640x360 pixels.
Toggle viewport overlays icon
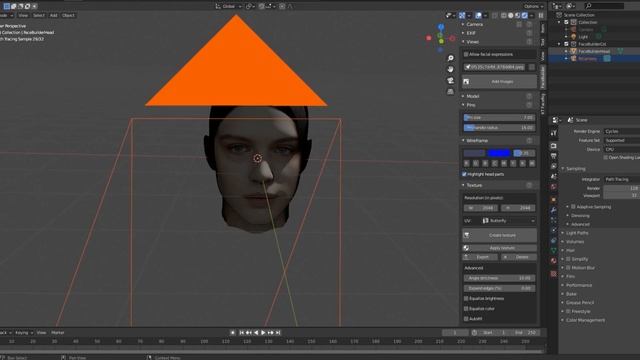click(478, 16)
